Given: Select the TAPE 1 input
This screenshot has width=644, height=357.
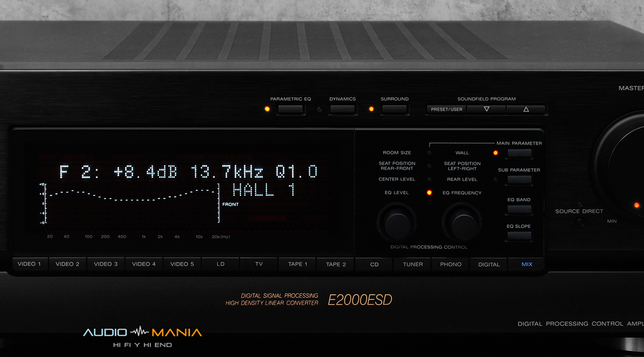Looking at the screenshot, I should [298, 264].
